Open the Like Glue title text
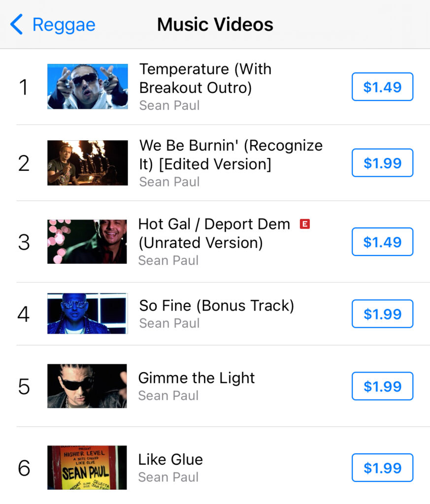This screenshot has width=430, height=504. (x=170, y=459)
